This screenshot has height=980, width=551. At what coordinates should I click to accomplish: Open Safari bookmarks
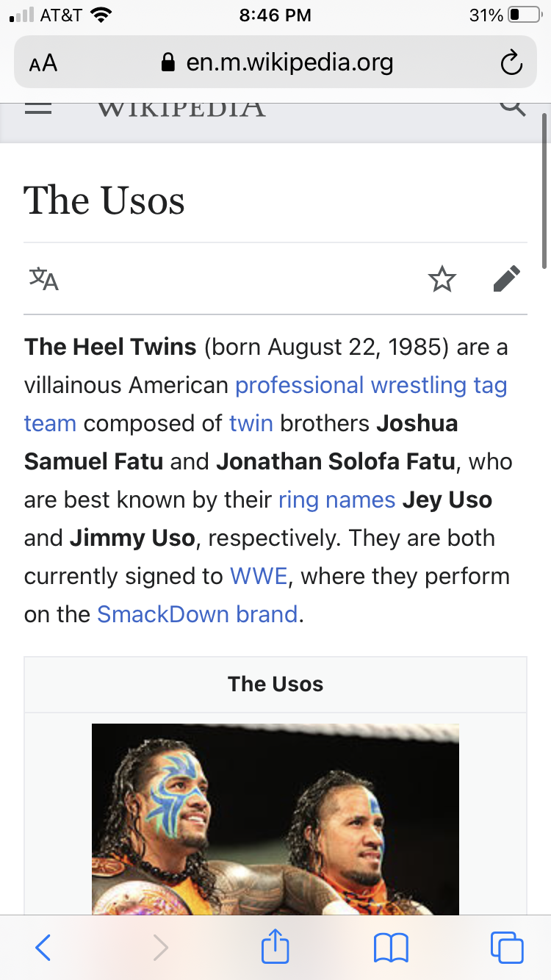coord(391,948)
